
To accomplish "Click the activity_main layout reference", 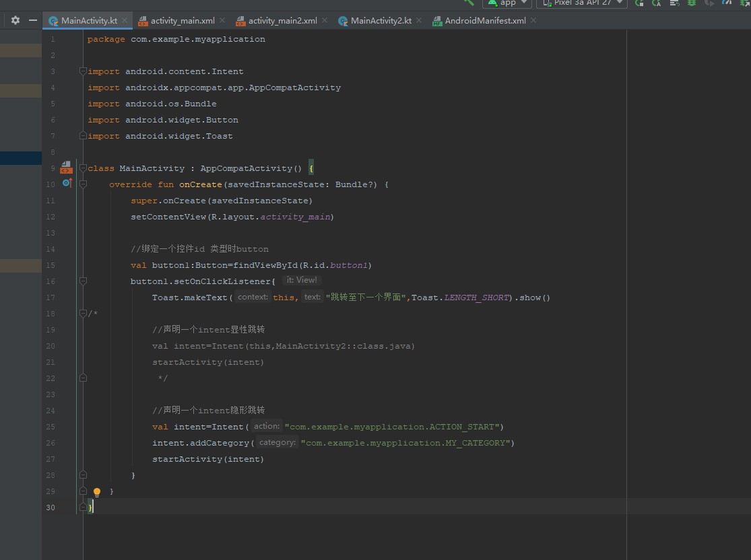I will click(x=296, y=217).
